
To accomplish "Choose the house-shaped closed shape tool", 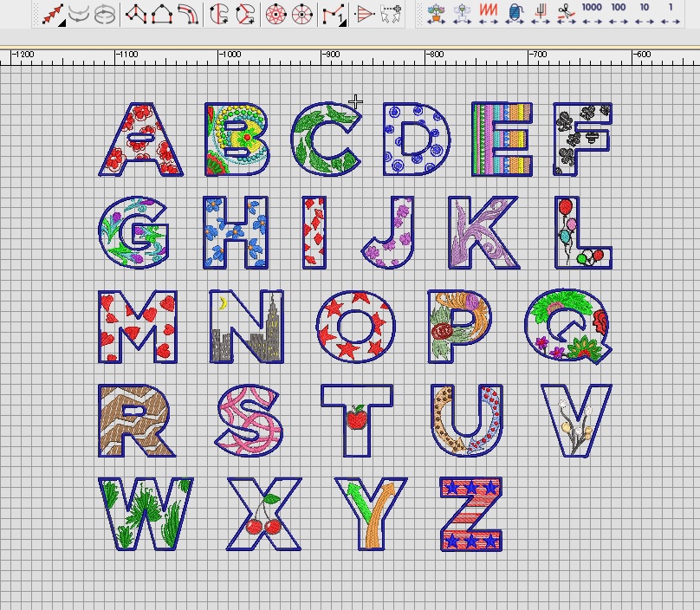I will point(162,14).
